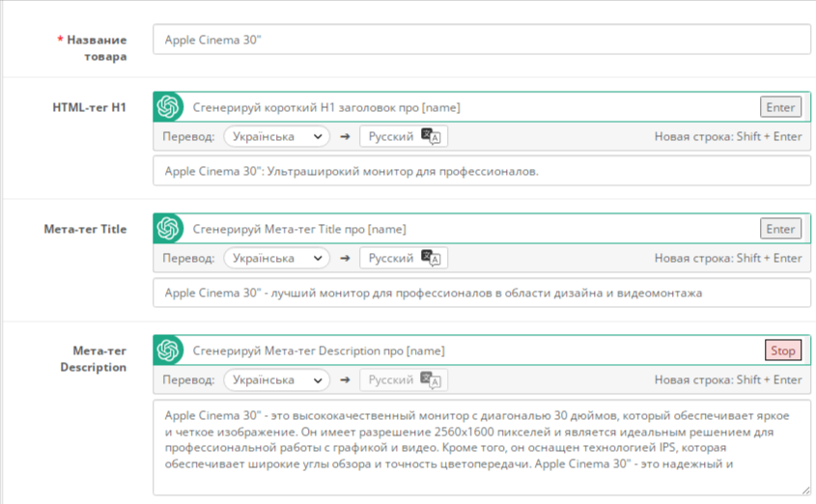Image resolution: width=816 pixels, height=504 pixels.
Task: Click translate icon in Мета-тег Description row
Action: pos(431,380)
